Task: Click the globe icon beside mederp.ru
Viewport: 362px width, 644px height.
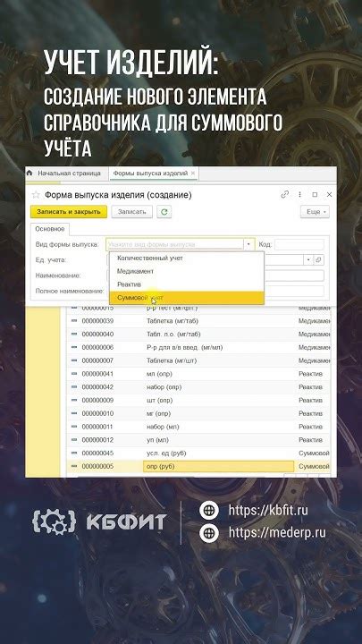Action: (x=209, y=533)
